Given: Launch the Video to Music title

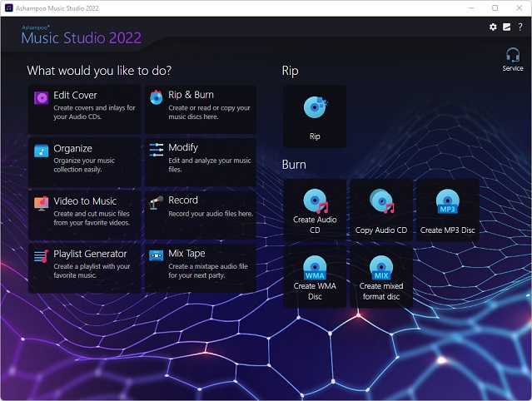Looking at the screenshot, I should point(85,201).
